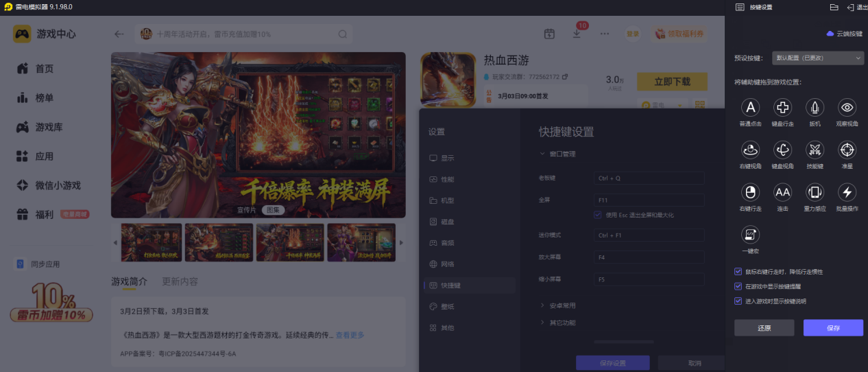Scan the QR code icon near download
This screenshot has height=372, width=868.
click(699, 105)
